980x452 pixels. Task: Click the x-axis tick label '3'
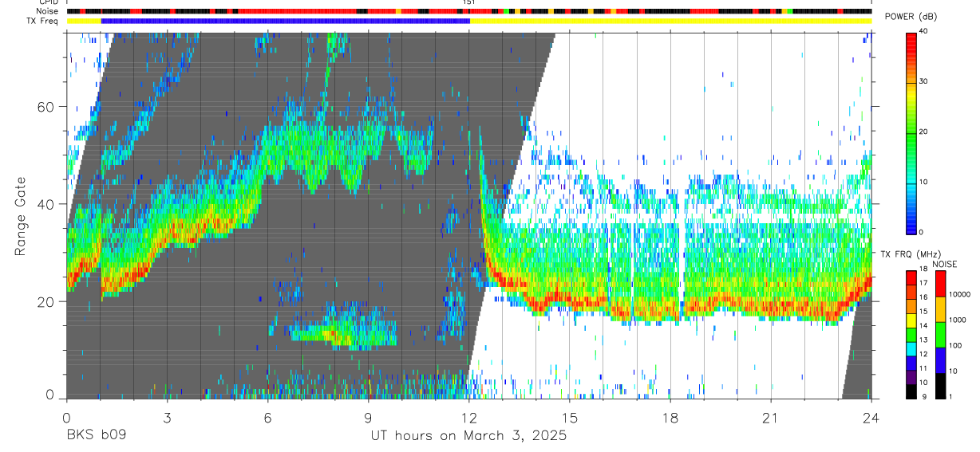coord(167,419)
